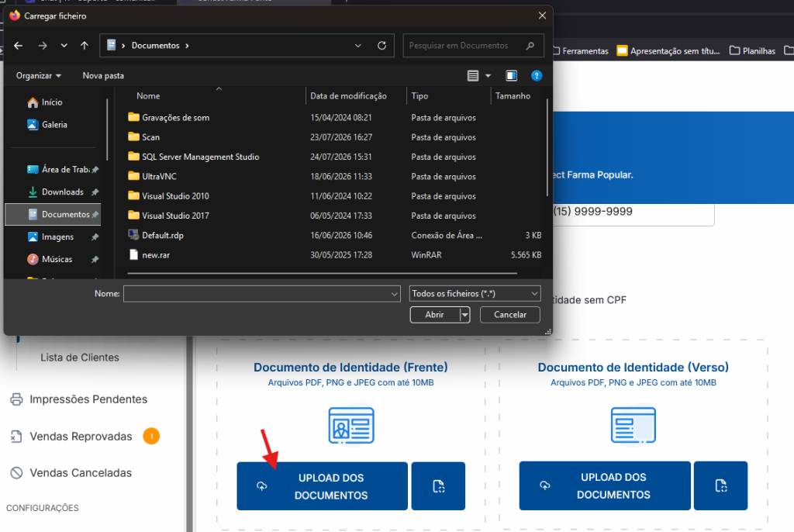
Task: Open the Abrir split arrow dropdown
Action: [x=465, y=315]
